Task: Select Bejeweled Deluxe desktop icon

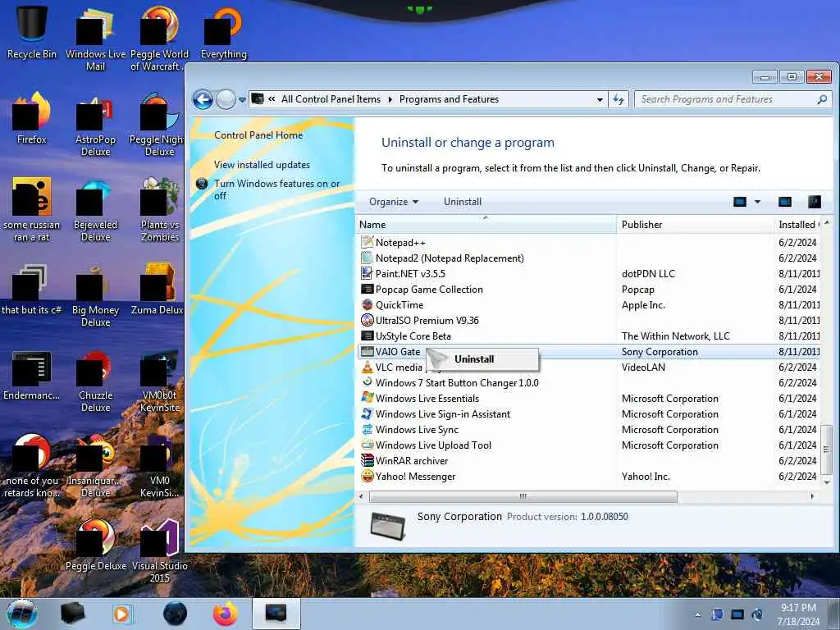Action: 95,210
